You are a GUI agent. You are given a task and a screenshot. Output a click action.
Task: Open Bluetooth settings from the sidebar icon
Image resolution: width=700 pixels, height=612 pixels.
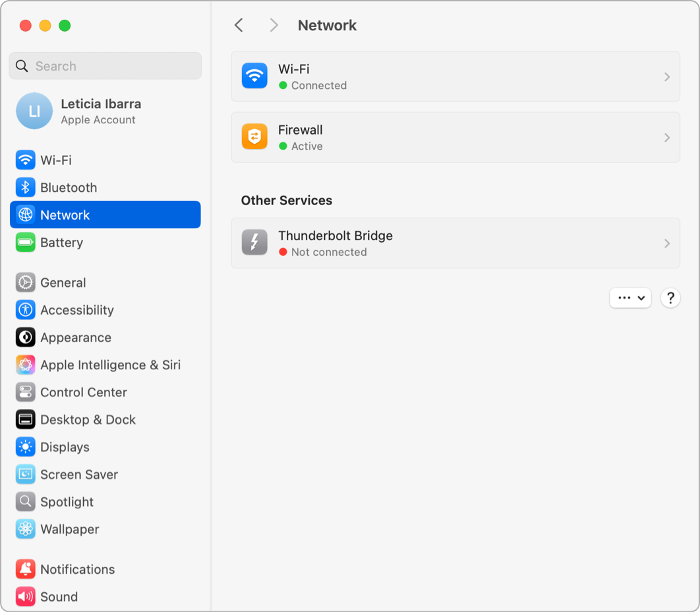pos(25,188)
